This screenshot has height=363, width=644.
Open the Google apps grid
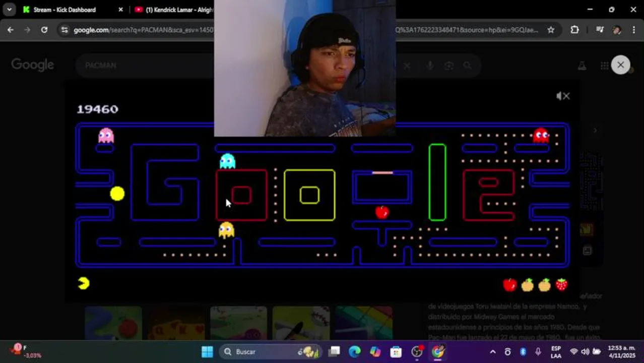(604, 66)
